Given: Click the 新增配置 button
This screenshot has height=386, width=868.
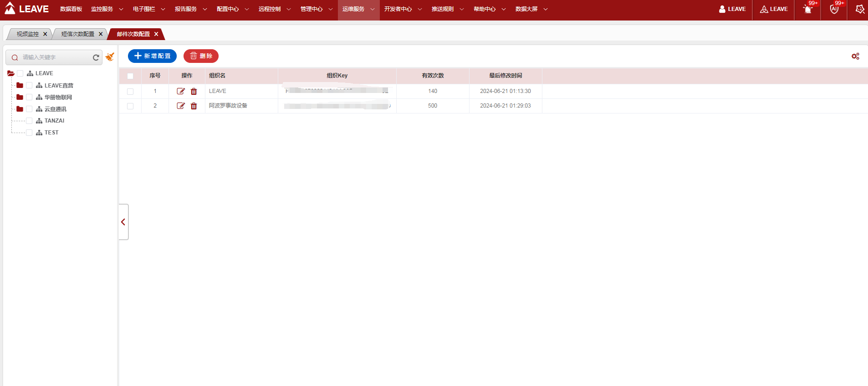Looking at the screenshot, I should [152, 56].
